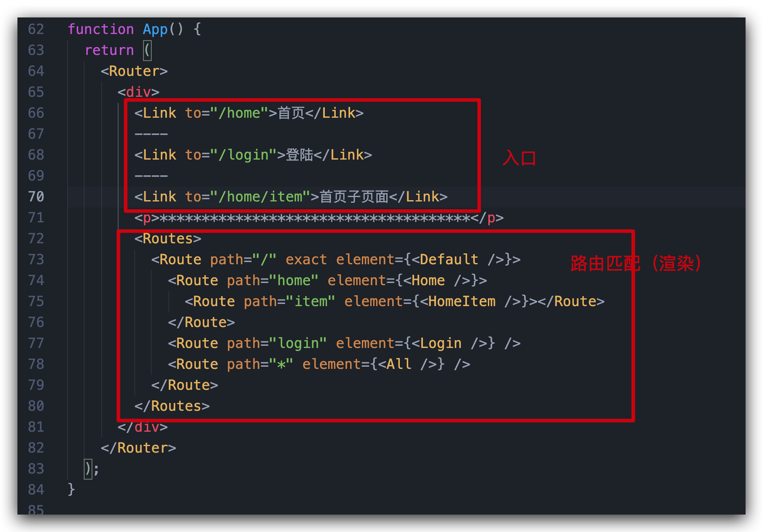
Task: Click line number 62 in the gutter
Action: point(36,29)
